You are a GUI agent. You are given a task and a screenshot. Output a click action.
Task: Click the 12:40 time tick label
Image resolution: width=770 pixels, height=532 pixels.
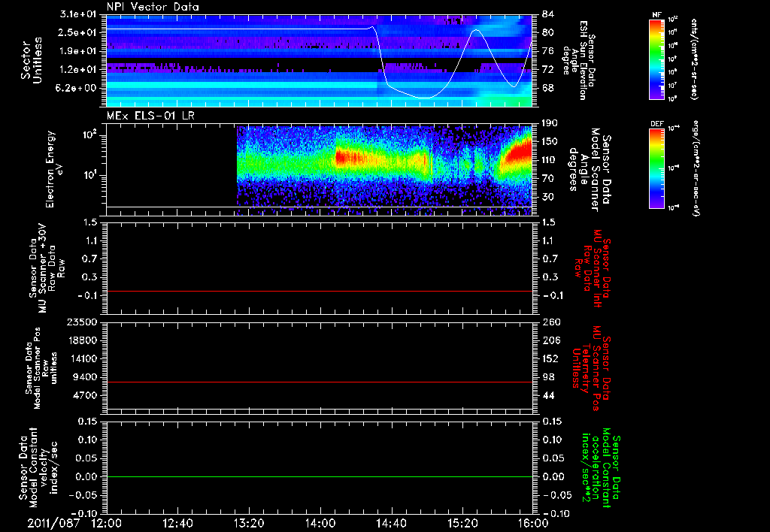(177, 523)
